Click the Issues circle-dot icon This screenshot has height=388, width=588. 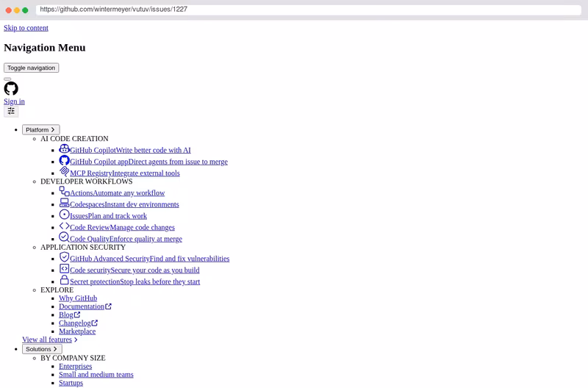(64, 215)
